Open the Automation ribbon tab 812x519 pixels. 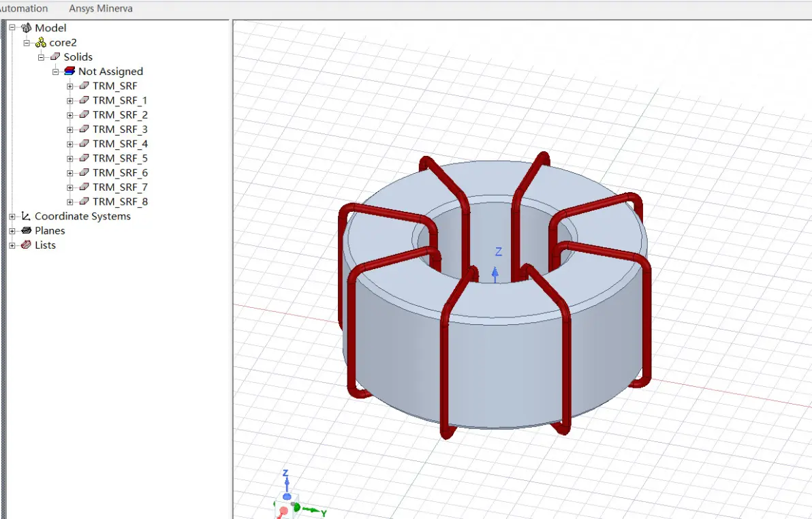pyautogui.click(x=23, y=8)
